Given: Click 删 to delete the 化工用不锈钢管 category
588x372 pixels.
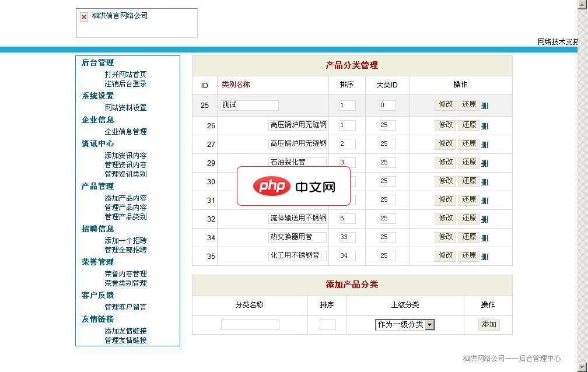Looking at the screenshot, I should coord(484,256).
